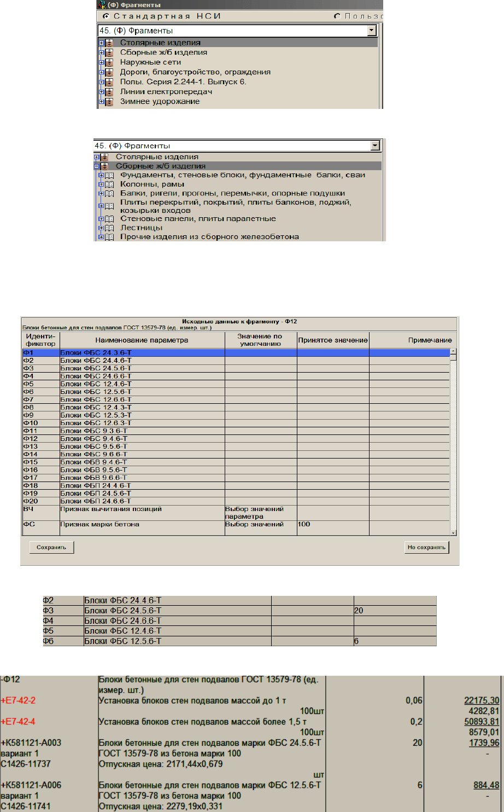Image resolution: width=504 pixels, height=812 pixels.
Task: Expand the Лестницы node
Action: [x=101, y=228]
